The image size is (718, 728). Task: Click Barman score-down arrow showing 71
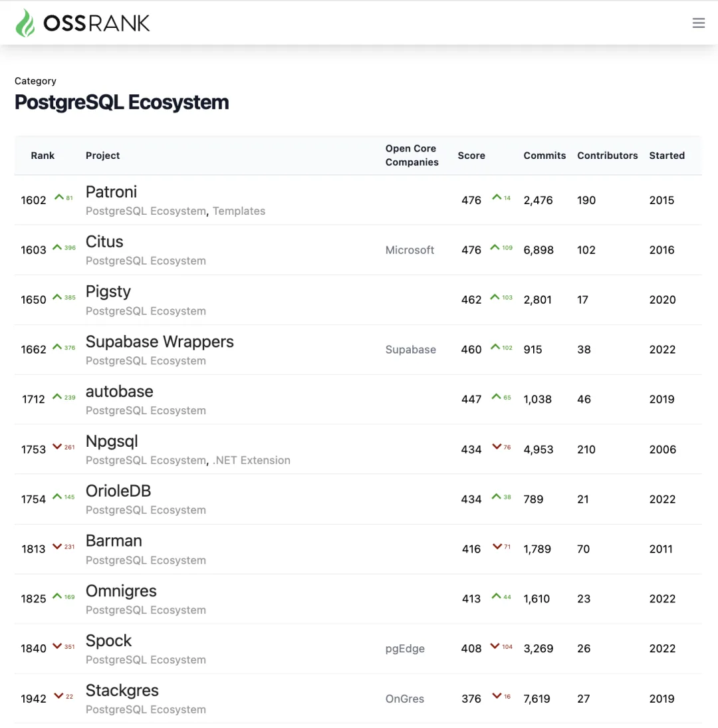497,546
